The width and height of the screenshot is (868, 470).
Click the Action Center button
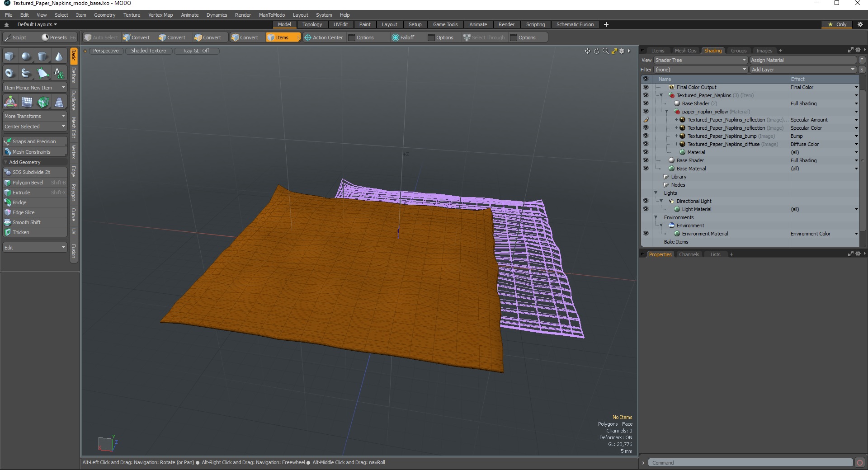click(324, 38)
